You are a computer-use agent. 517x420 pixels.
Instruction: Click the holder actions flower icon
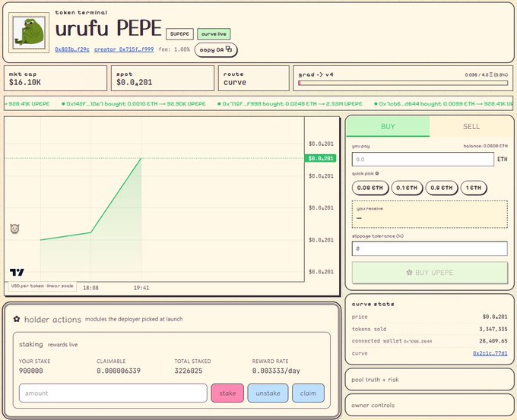coord(17,319)
